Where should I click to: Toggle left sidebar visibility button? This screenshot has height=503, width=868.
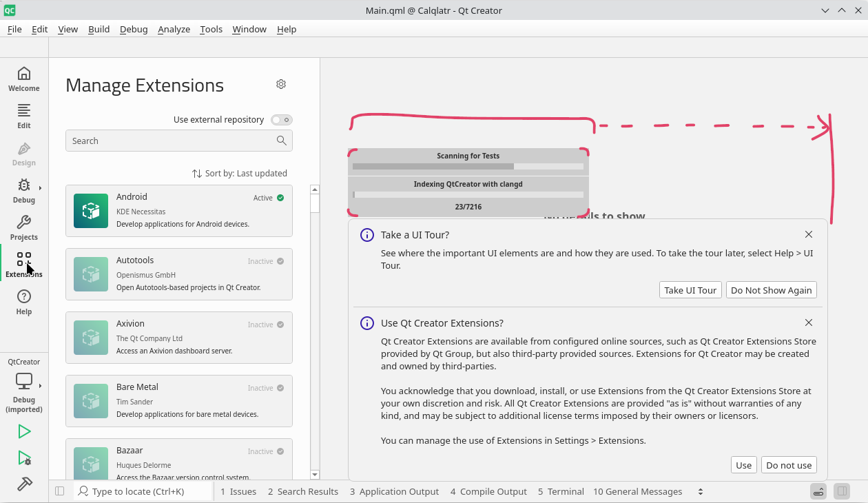(x=60, y=491)
